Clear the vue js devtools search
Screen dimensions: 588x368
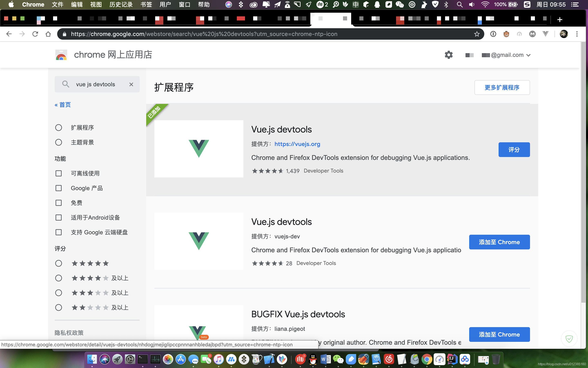tap(131, 84)
